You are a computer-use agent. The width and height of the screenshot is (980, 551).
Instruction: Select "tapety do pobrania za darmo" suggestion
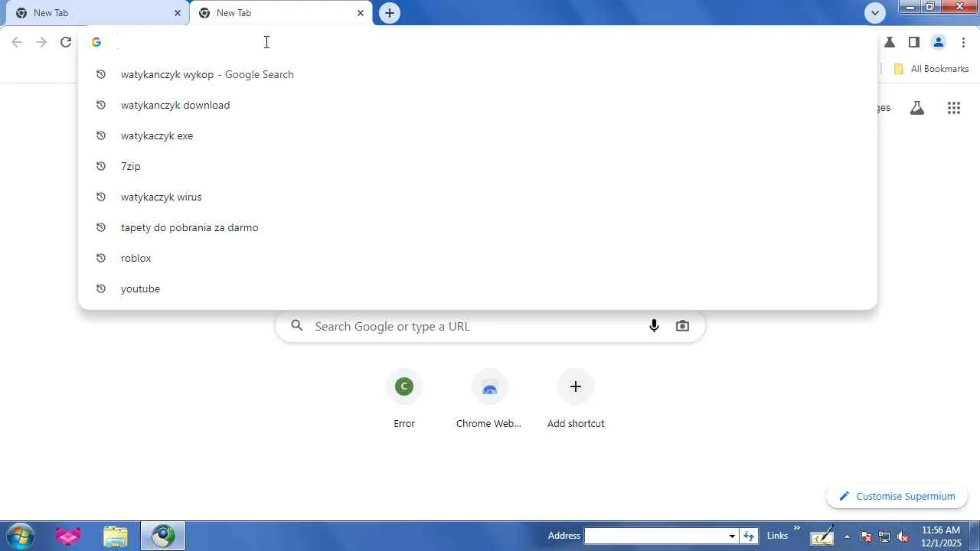[478, 227]
